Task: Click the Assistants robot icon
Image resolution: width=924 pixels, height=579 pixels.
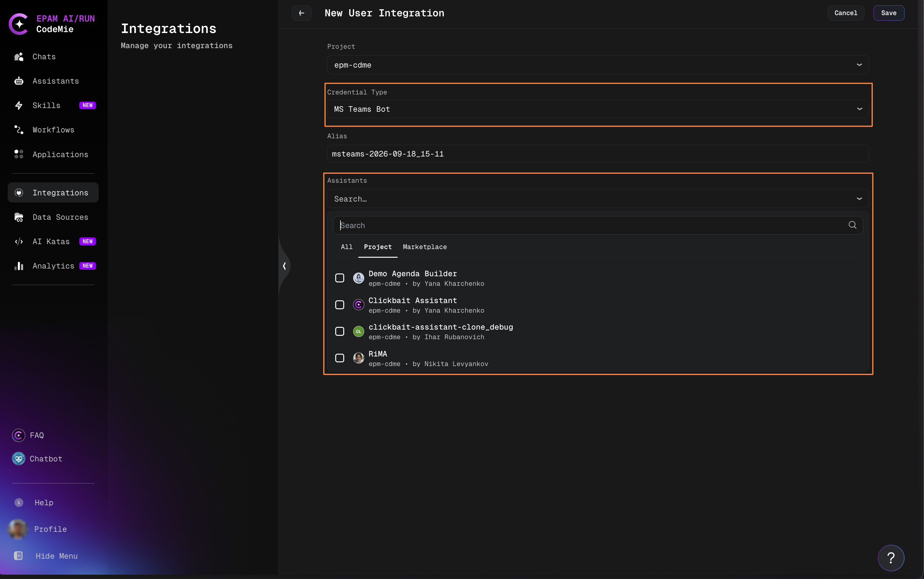Action: coord(19,81)
